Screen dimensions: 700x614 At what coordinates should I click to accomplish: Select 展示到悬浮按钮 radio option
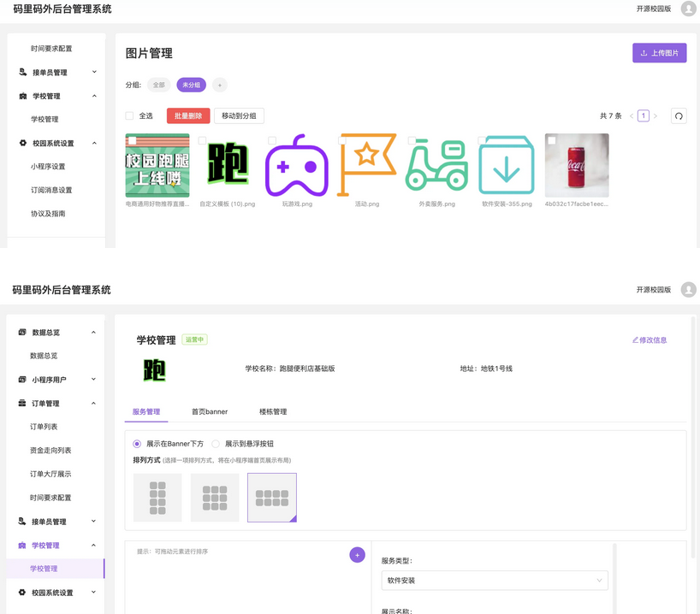click(x=216, y=444)
